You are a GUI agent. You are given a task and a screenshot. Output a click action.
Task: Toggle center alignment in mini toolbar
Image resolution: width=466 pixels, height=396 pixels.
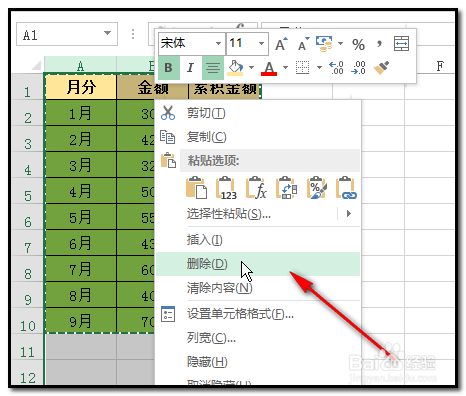[x=213, y=68]
